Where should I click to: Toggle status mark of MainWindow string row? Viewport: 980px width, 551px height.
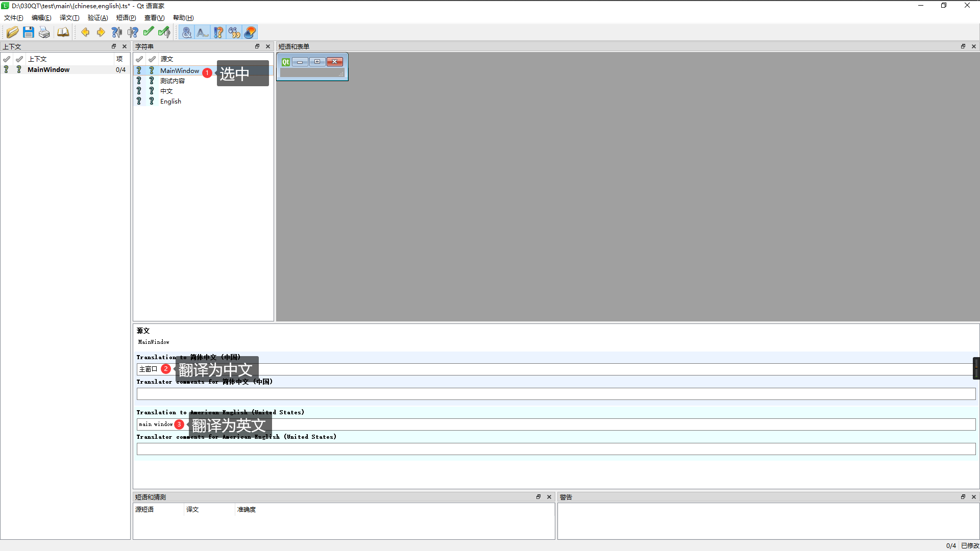point(139,71)
